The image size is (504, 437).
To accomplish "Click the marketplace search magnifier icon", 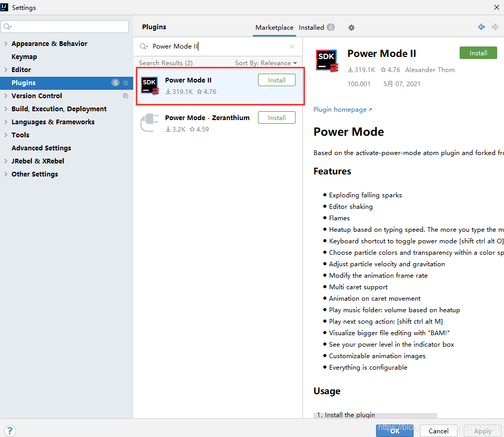I will coord(144,46).
